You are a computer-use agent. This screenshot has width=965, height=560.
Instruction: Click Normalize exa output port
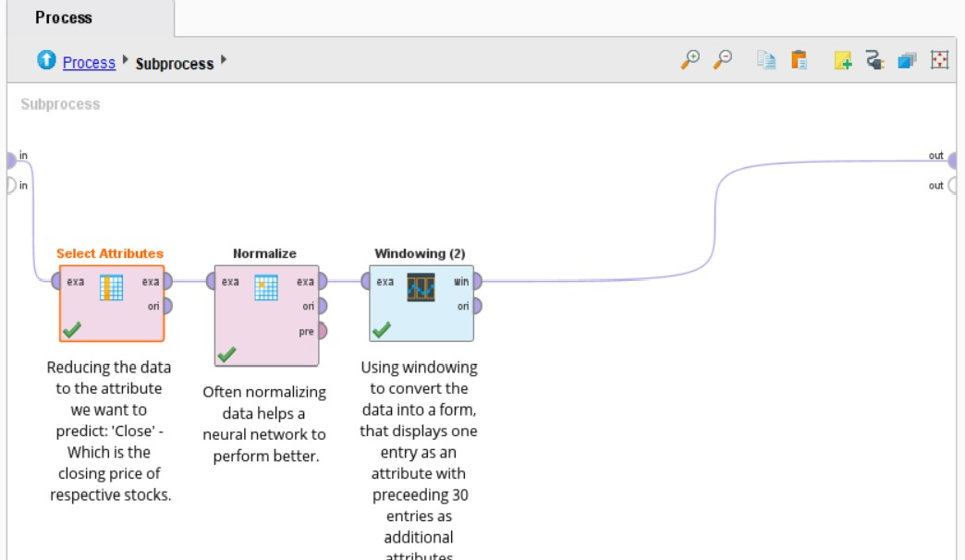click(323, 281)
